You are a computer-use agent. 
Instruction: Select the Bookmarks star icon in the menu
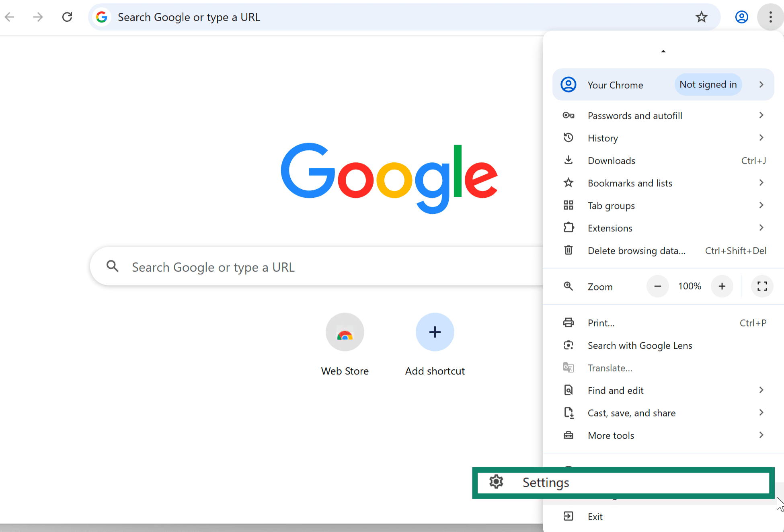click(x=569, y=183)
